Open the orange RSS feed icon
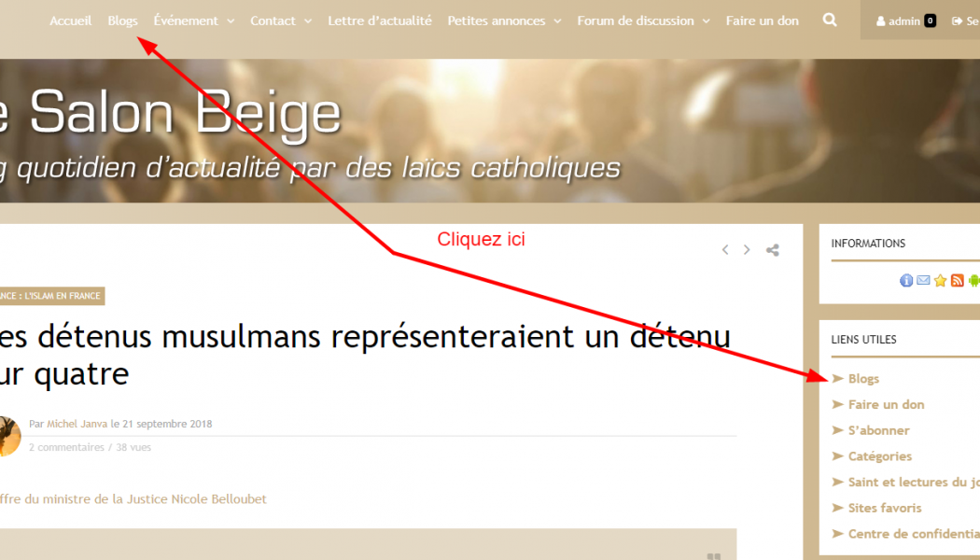Viewport: 980px width, 560px height. (957, 281)
